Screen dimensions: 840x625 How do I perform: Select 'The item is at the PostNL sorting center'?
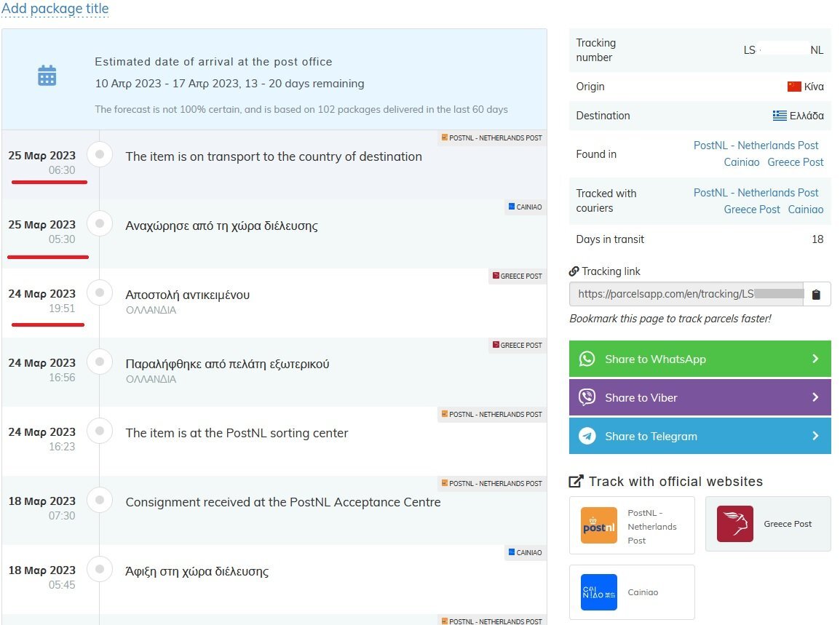[237, 433]
